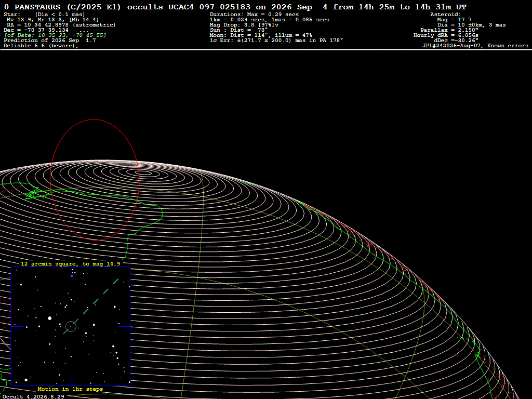This screenshot has height=399, width=532.
Task: Click the 'Hourly dRA = 6.056s' value
Action: coord(446,35)
